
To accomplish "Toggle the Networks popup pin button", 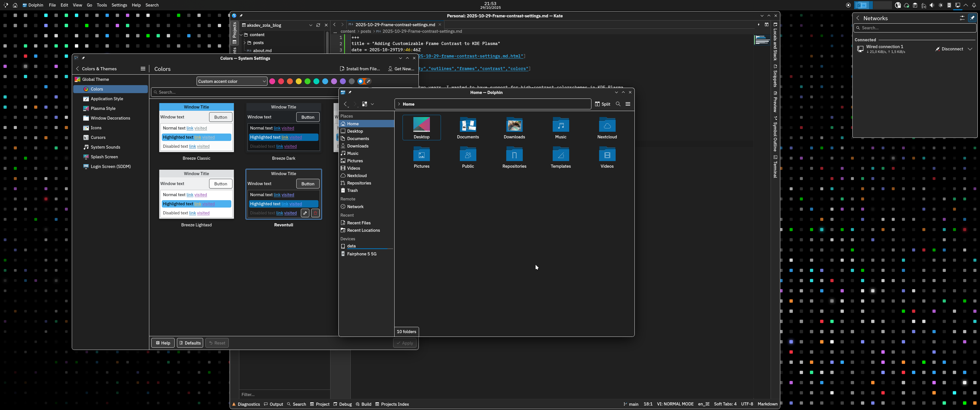I will pyautogui.click(x=972, y=18).
